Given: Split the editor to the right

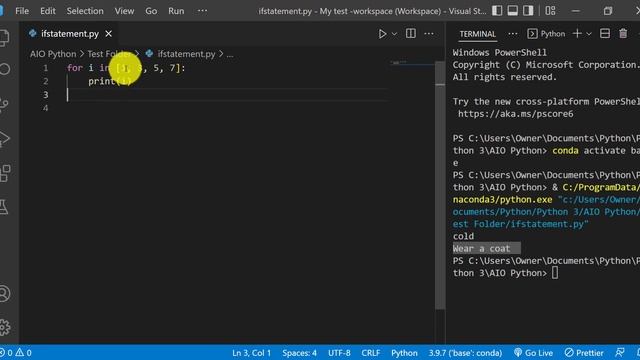Looking at the screenshot, I should (x=411, y=33).
